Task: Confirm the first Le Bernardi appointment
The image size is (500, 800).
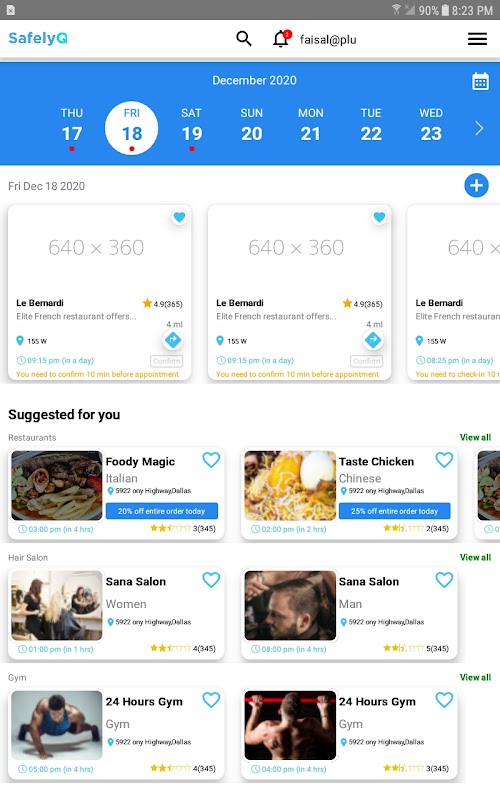Action: point(166,361)
